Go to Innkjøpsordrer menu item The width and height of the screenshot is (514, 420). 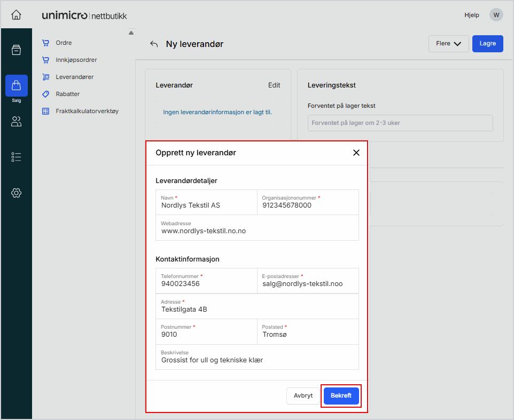tap(76, 60)
